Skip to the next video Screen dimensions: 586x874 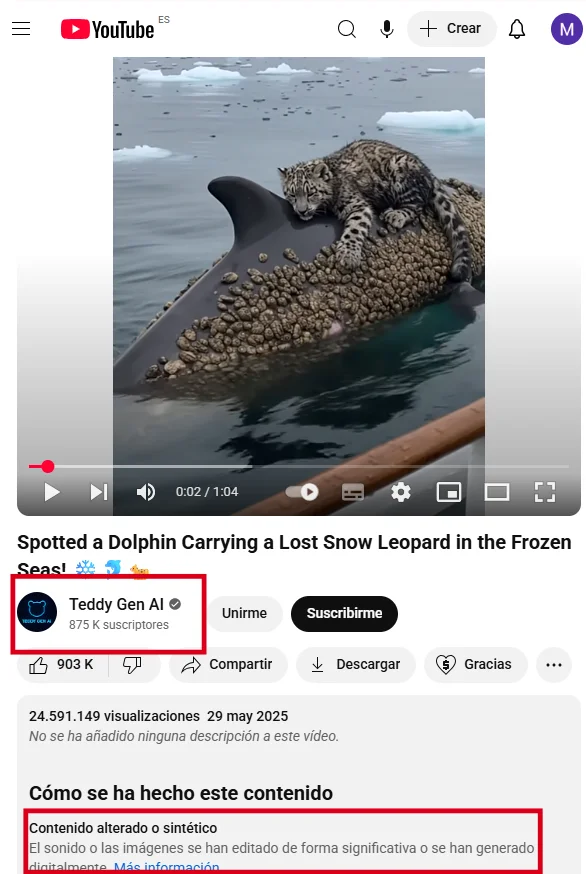click(x=99, y=492)
